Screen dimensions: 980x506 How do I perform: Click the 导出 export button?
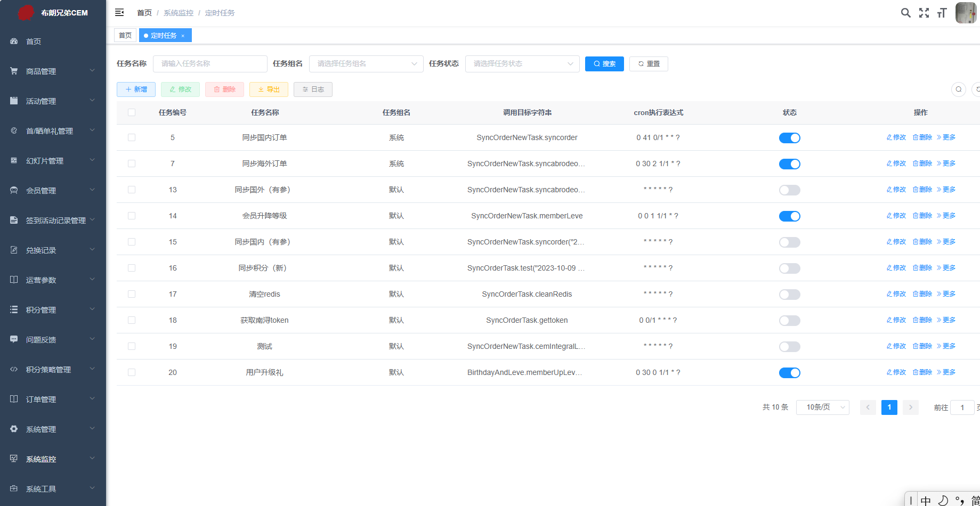pos(269,89)
